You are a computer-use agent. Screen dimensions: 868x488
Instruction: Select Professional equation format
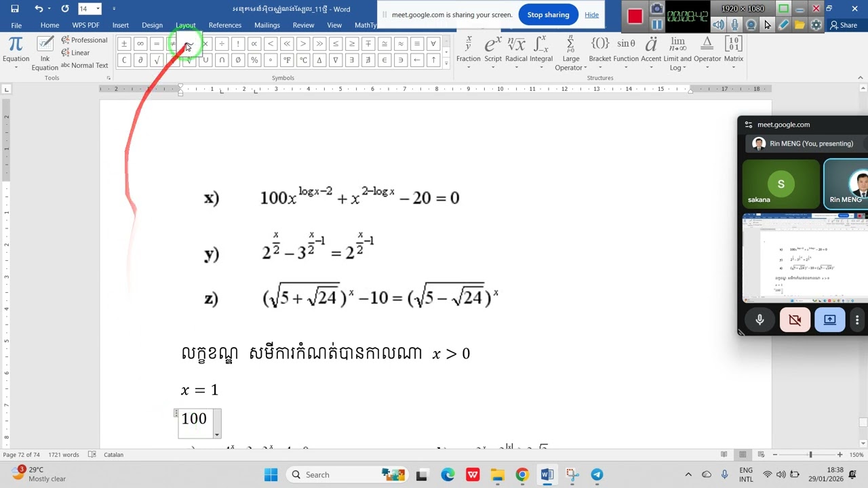[x=84, y=40]
